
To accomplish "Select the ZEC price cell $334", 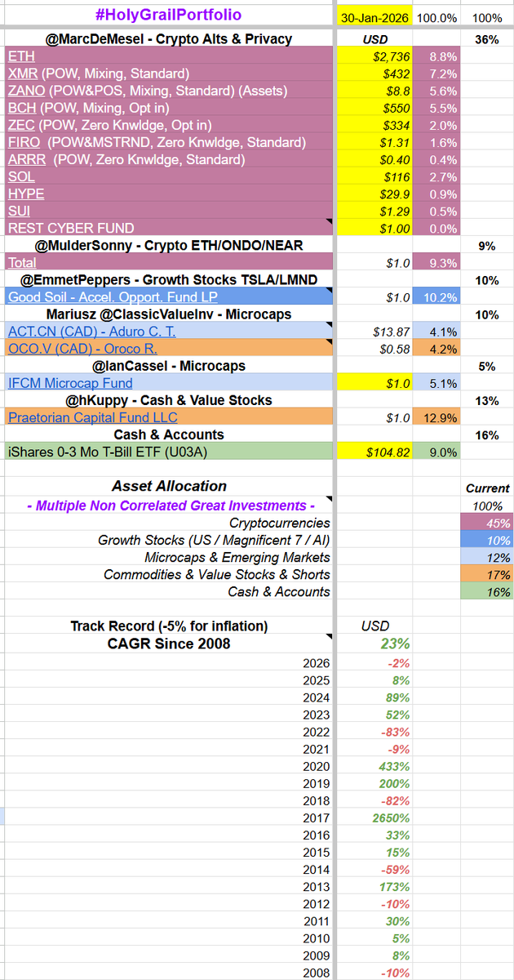I will (x=375, y=124).
